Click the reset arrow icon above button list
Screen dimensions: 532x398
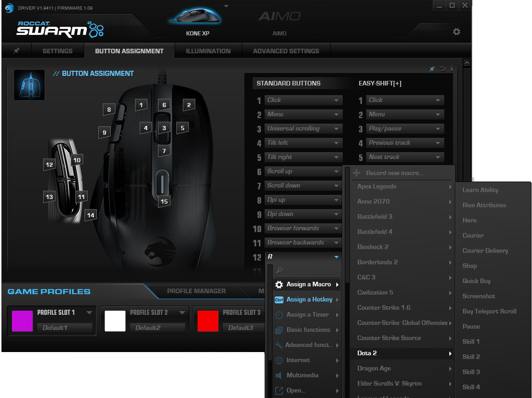pos(442,68)
